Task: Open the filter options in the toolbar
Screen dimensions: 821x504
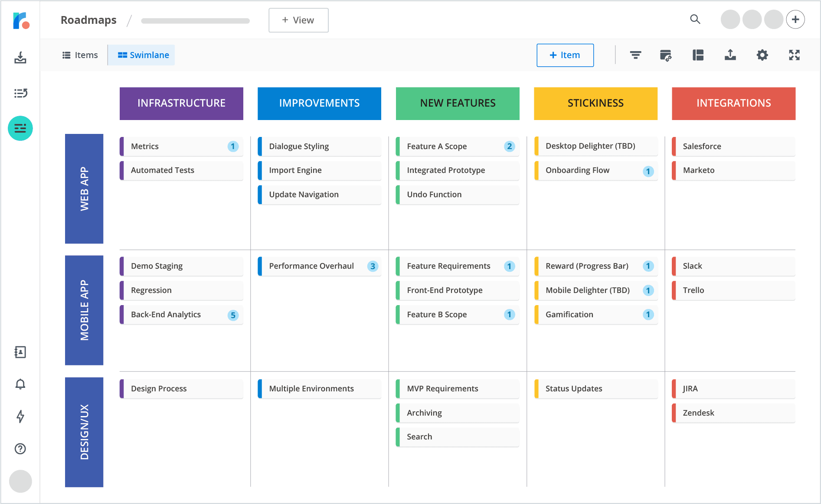Action: point(635,55)
